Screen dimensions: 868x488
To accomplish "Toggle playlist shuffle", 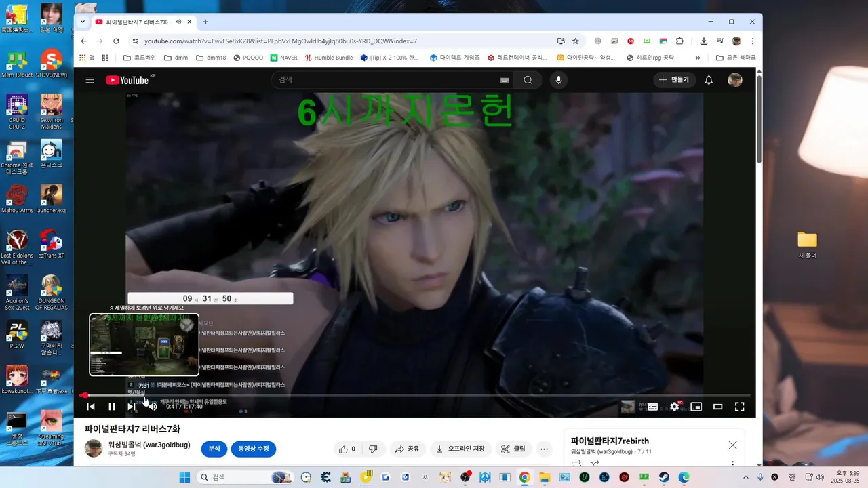I will (595, 464).
